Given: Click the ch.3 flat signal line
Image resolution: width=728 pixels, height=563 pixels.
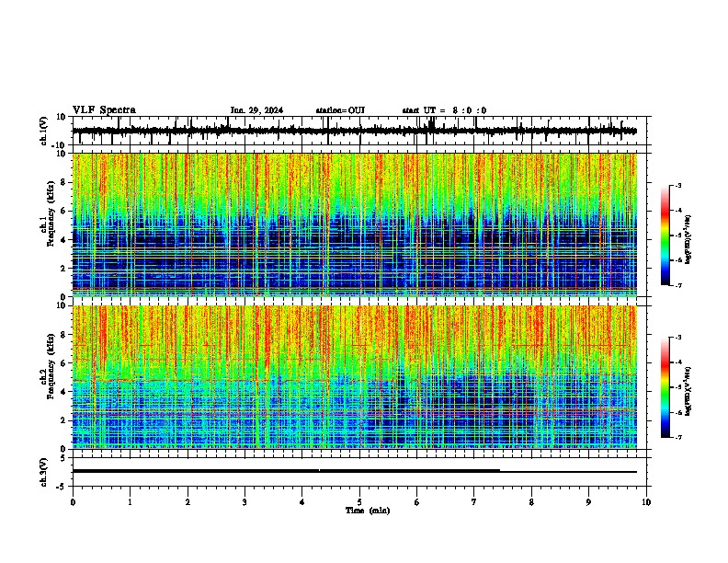Looking at the screenshot, I should coord(354,471).
